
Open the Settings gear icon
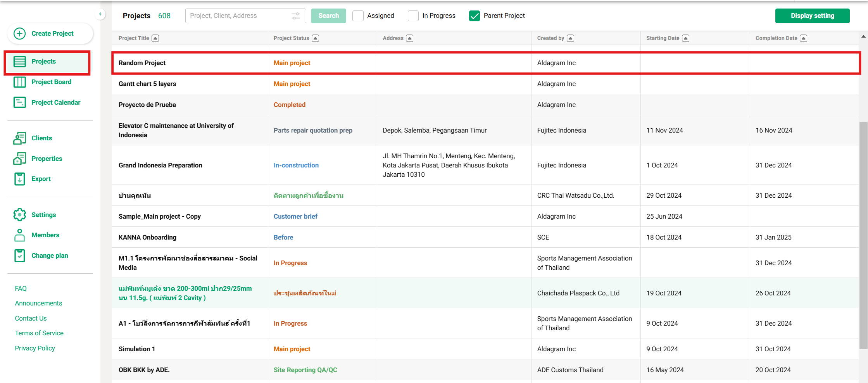point(20,215)
